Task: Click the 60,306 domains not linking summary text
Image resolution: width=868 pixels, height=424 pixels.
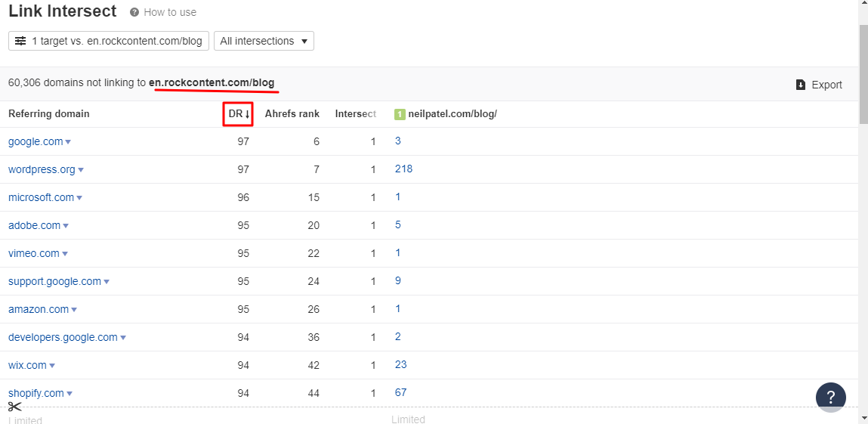Action: point(141,83)
